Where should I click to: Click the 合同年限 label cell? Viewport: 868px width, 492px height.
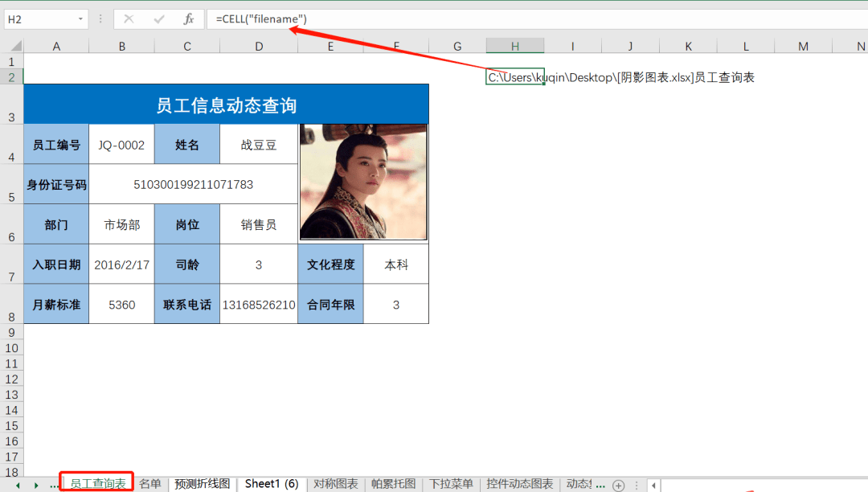(330, 305)
